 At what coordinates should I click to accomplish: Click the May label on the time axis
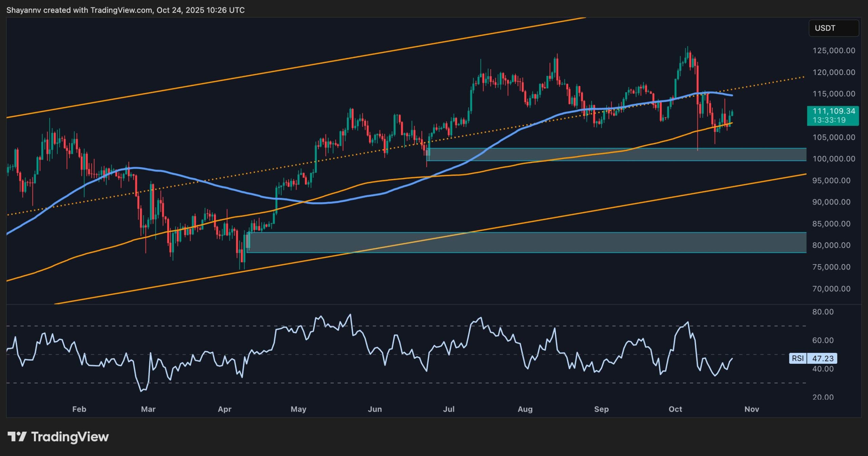tap(299, 409)
